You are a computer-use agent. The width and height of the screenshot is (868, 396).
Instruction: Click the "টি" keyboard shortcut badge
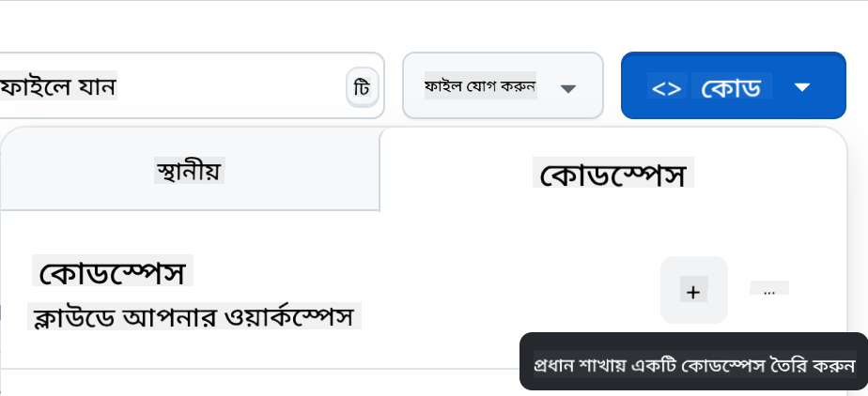click(x=362, y=87)
